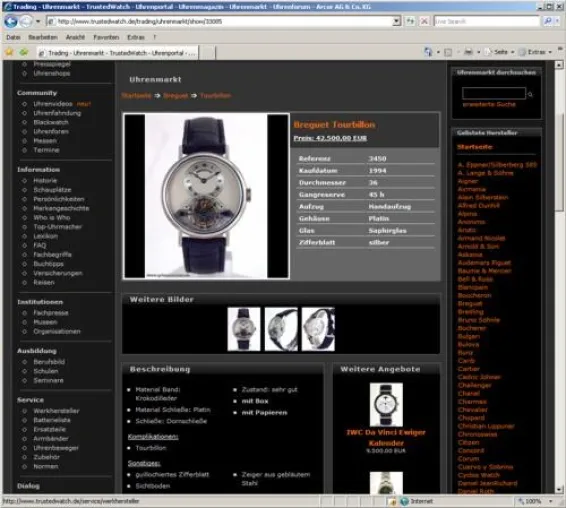Click the page scrollbar down arrow
This screenshot has height=508, width=566.
point(559,490)
